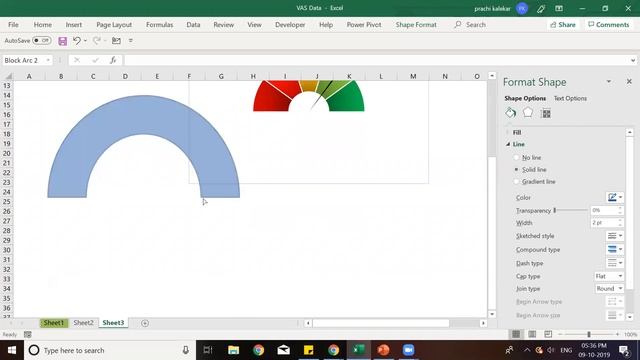Open the Fill & Line options icon

click(x=510, y=113)
